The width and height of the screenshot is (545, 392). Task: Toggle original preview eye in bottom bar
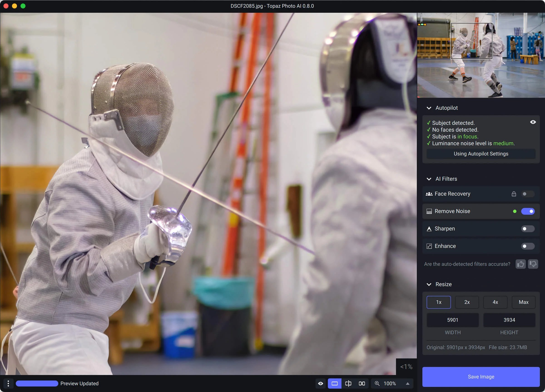pos(321,383)
